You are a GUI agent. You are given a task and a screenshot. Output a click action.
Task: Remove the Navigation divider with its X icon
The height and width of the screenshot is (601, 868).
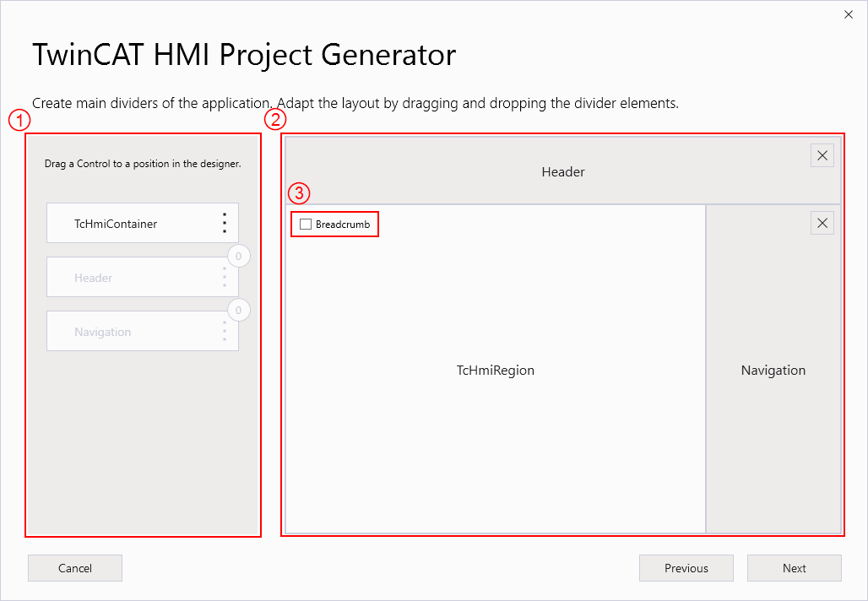[822, 223]
